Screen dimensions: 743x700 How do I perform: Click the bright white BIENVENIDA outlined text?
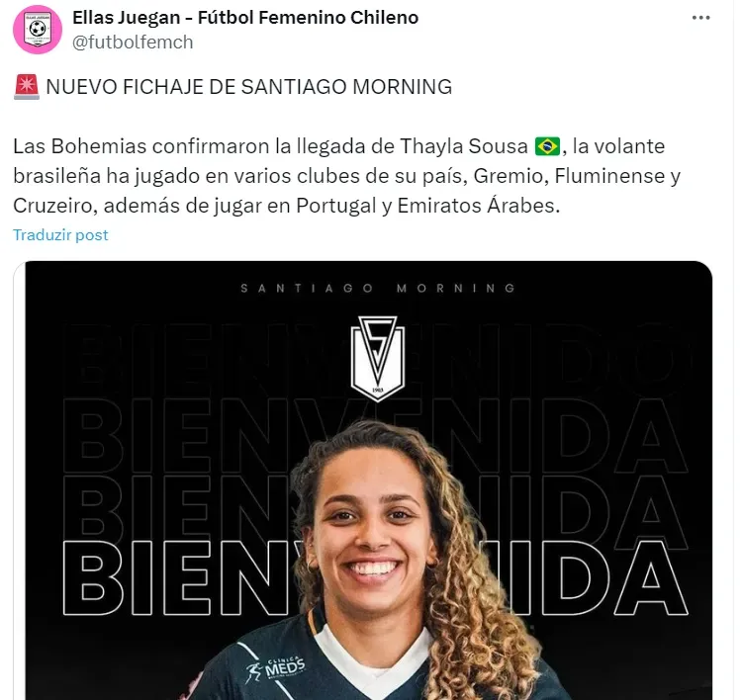pyautogui.click(x=375, y=577)
